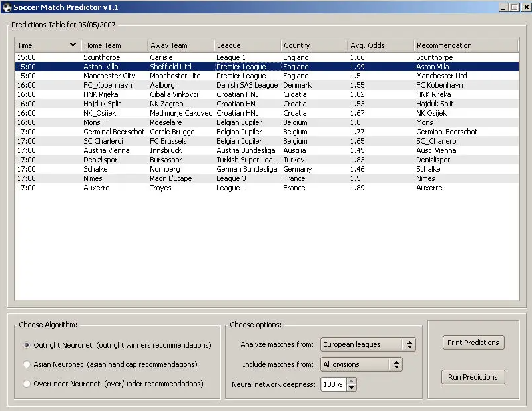
Task: Click the neural network deepness input field
Action: point(333,384)
